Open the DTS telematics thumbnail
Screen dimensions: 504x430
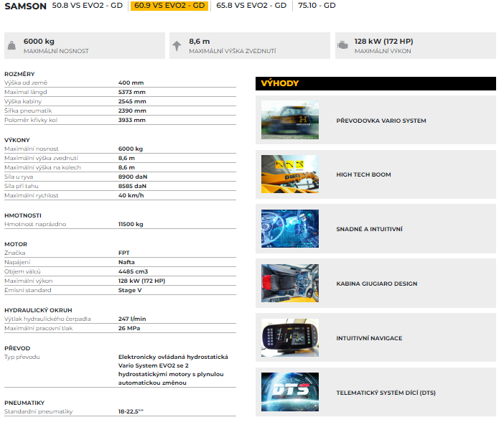[290, 392]
